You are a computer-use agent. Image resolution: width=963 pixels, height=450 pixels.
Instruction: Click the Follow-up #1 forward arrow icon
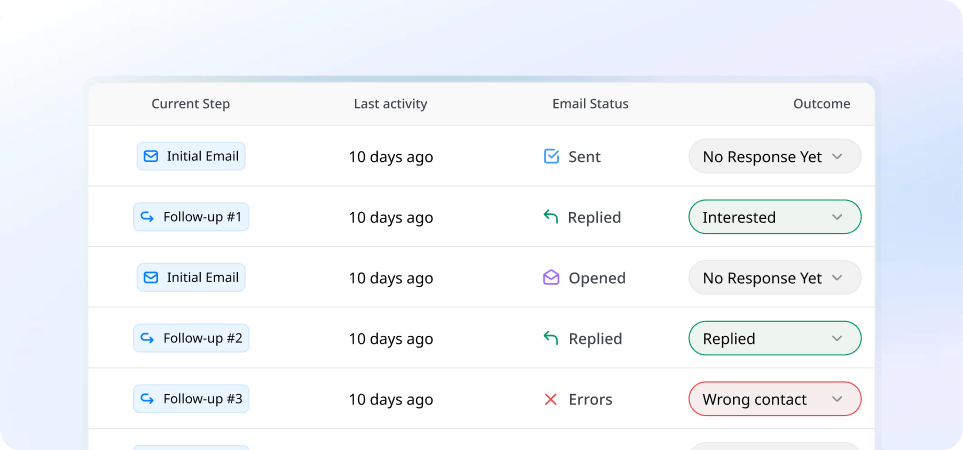pos(147,217)
